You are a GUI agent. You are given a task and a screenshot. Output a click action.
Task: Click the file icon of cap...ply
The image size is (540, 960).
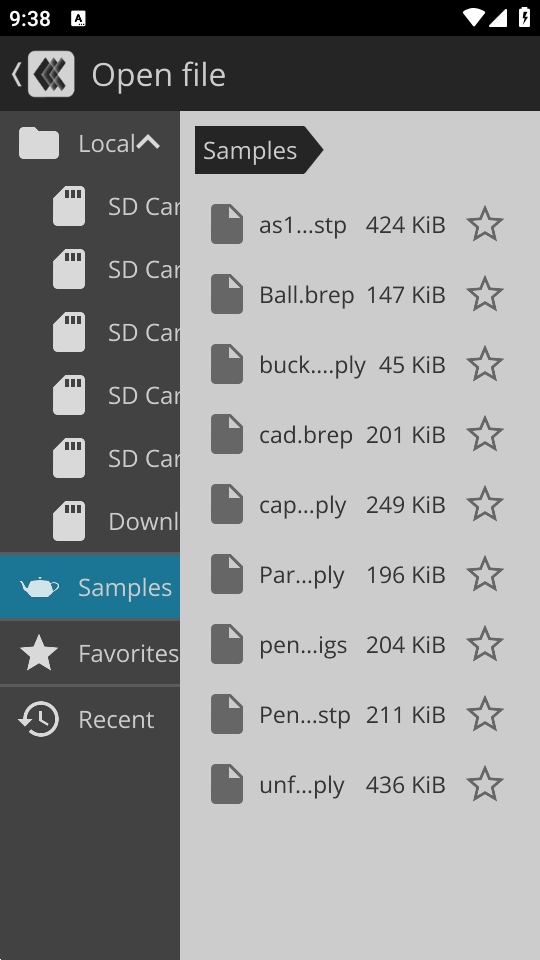coord(227,504)
